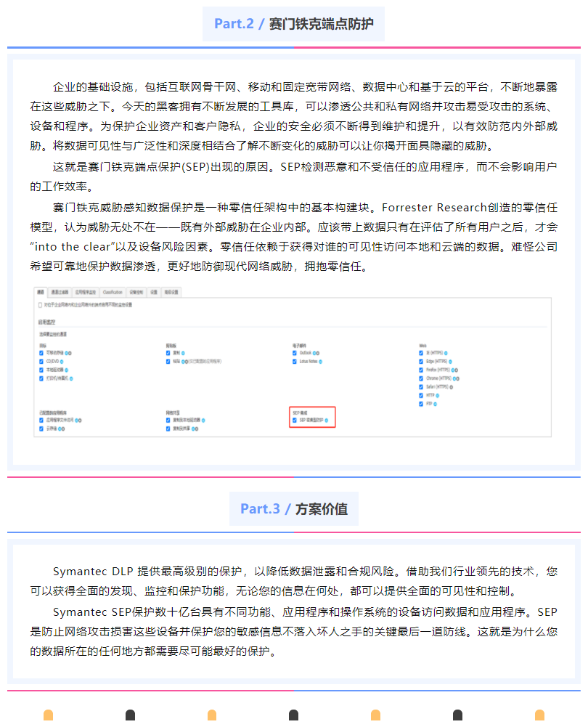Toggle the 云存储 checkbox
Viewport: 588px width, 727px height.
pos(41,429)
